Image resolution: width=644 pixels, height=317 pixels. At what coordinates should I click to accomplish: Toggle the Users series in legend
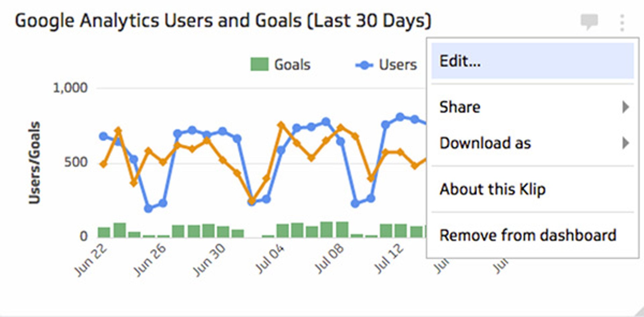(398, 64)
